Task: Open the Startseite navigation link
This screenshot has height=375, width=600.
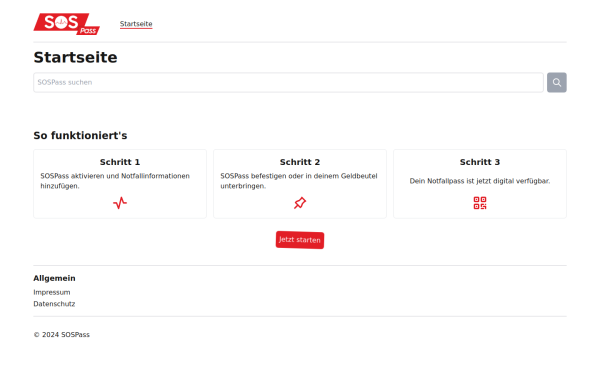Action: [136, 24]
